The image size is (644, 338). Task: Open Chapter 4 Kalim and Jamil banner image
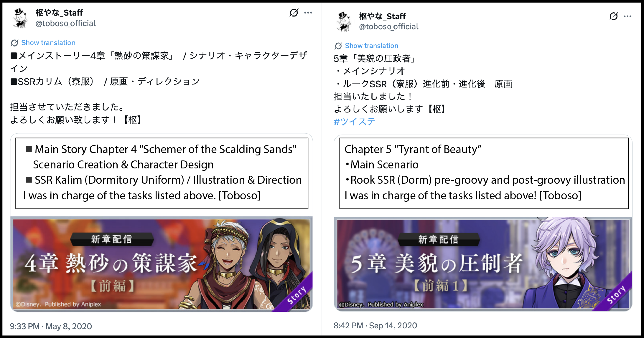click(162, 264)
